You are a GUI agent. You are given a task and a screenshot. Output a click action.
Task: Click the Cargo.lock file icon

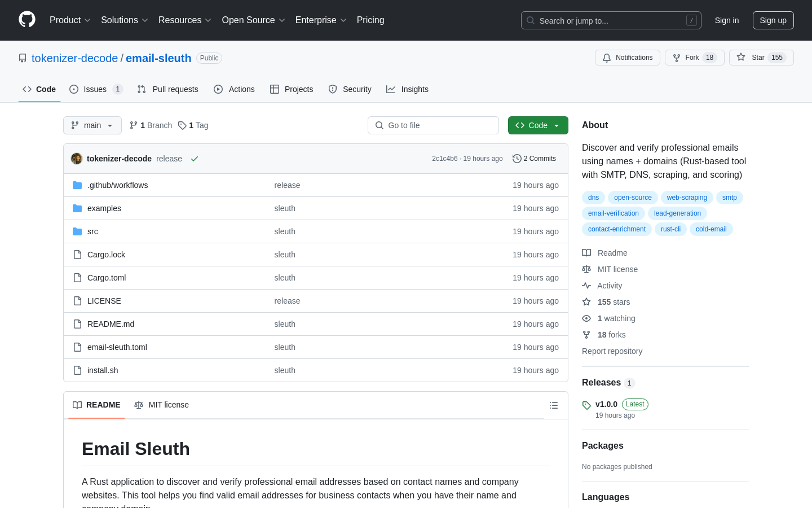(x=77, y=255)
